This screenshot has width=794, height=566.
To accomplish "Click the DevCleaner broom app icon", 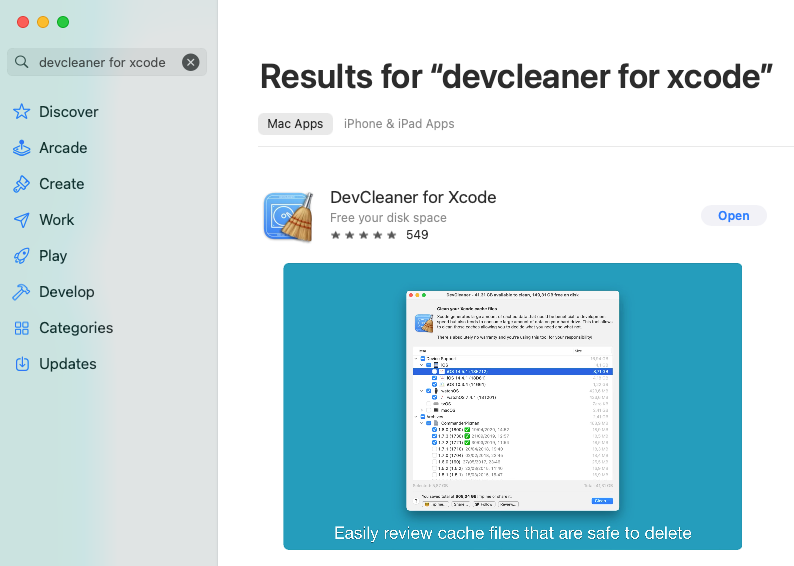I will (x=289, y=217).
